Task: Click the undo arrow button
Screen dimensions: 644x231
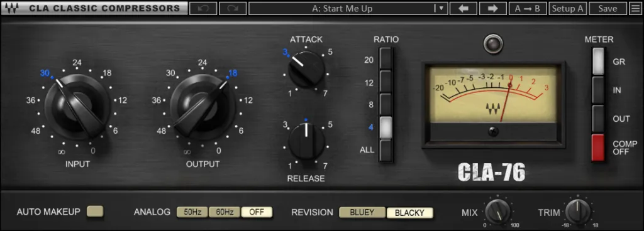Action: point(203,8)
